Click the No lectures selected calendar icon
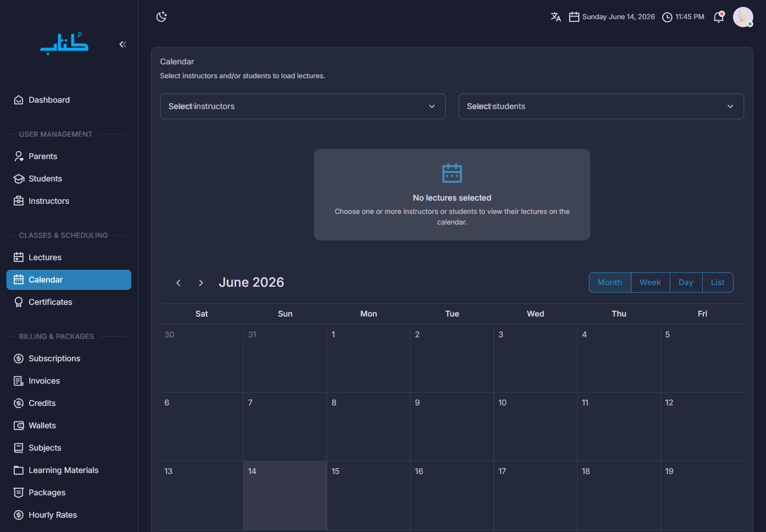766x532 pixels. (452, 173)
